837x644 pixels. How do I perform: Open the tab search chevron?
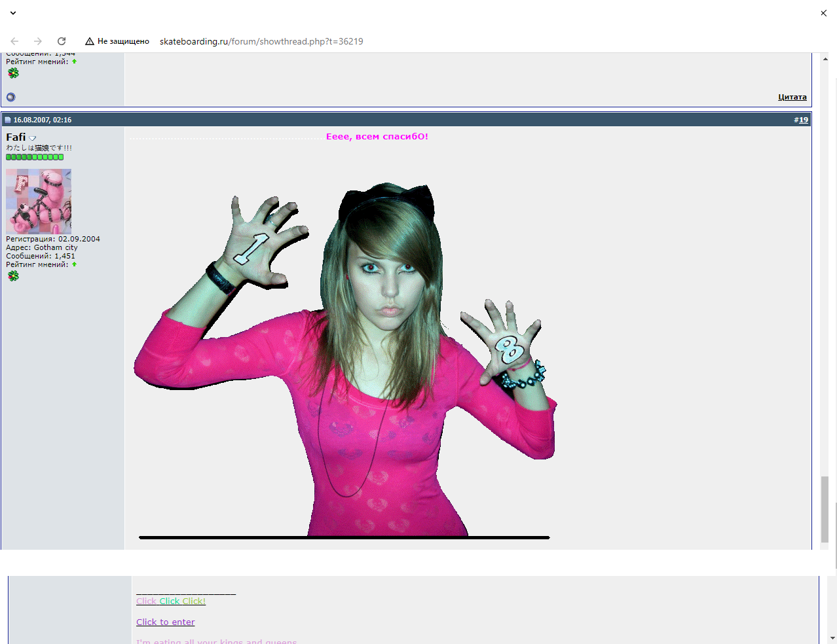coord(12,13)
